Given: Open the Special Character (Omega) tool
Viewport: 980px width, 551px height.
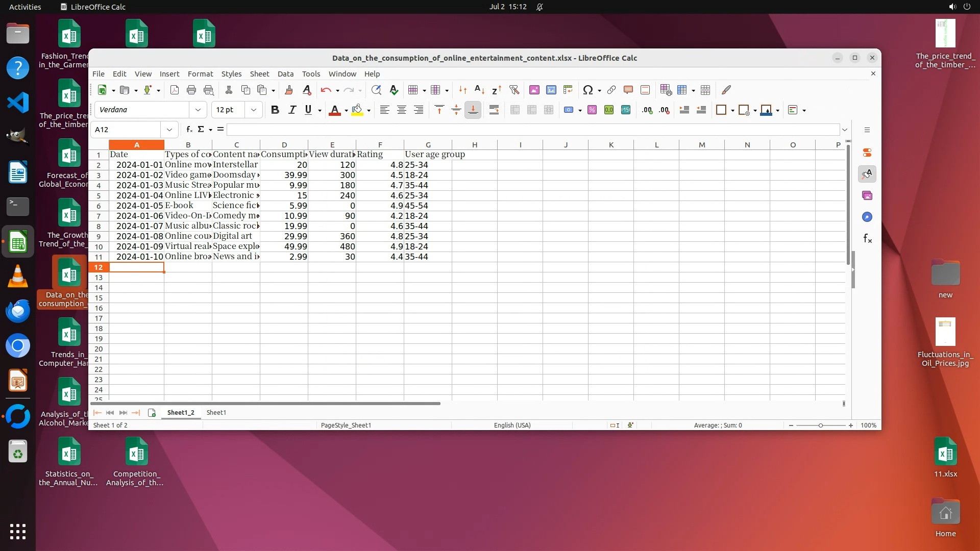Looking at the screenshot, I should (587, 90).
